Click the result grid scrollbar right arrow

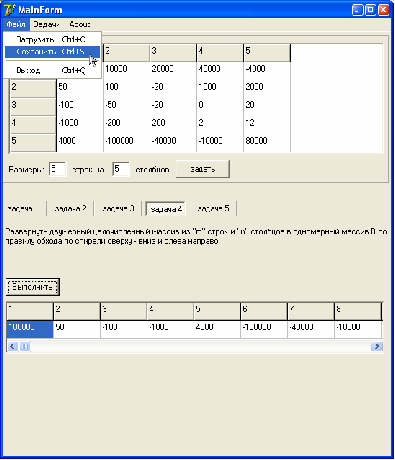377,347
